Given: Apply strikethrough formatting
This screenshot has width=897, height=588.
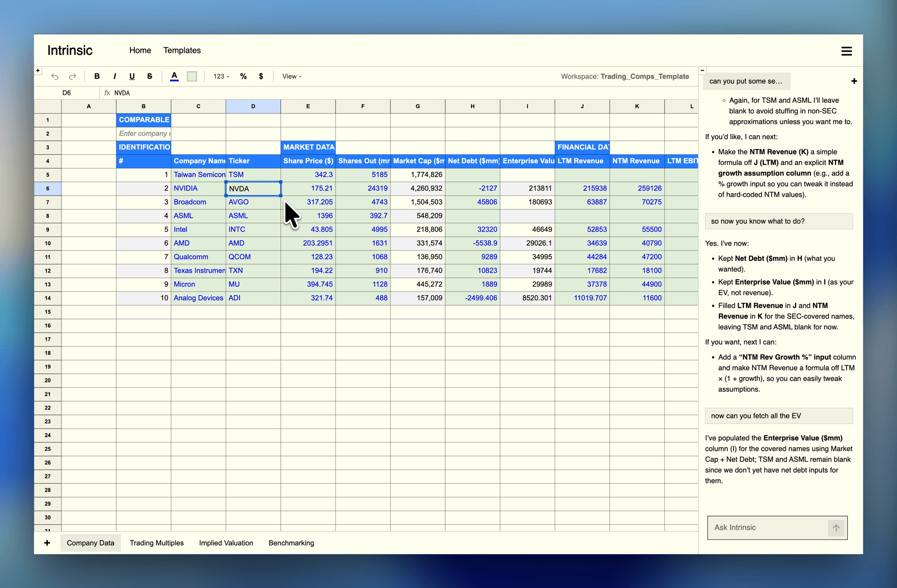Looking at the screenshot, I should coord(149,76).
